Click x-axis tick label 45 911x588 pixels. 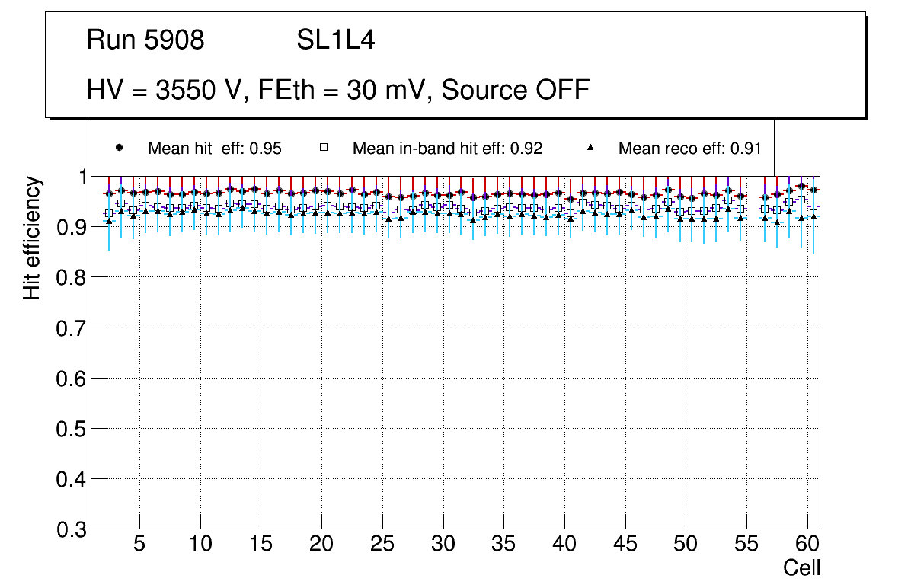pos(625,544)
